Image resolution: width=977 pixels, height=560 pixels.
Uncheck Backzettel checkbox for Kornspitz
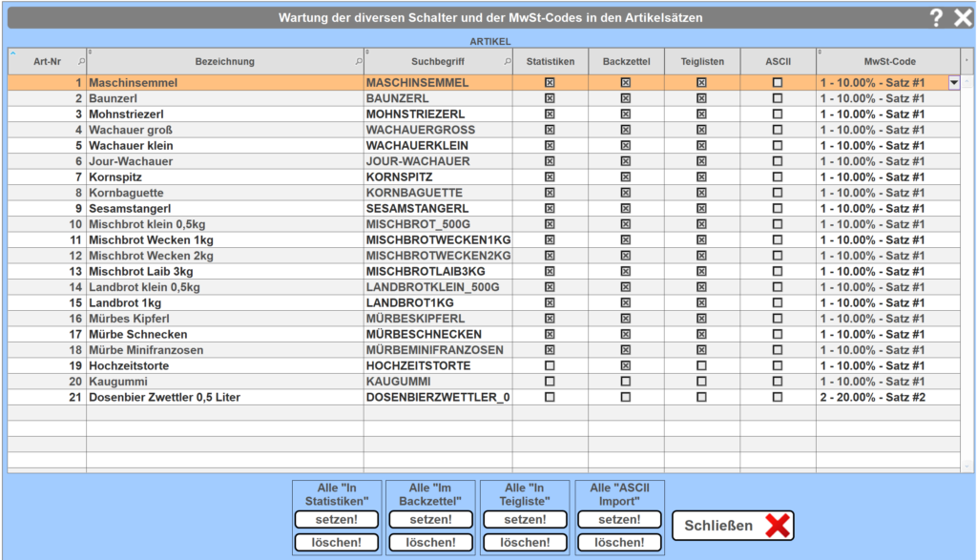point(626,177)
